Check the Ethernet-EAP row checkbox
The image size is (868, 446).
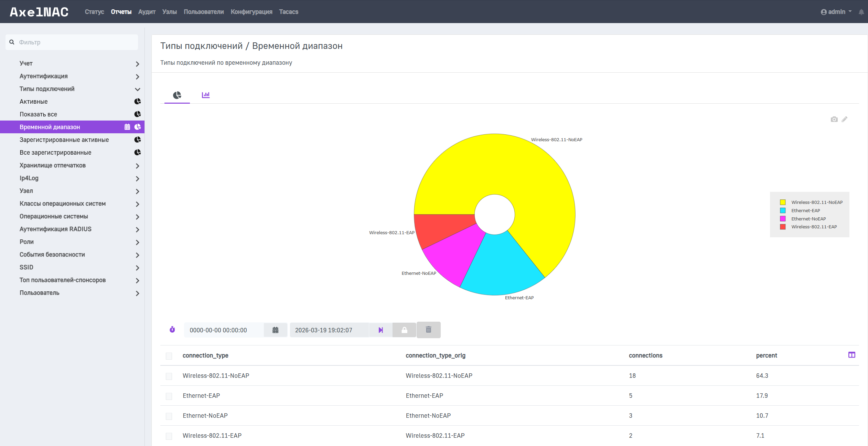[x=169, y=396]
